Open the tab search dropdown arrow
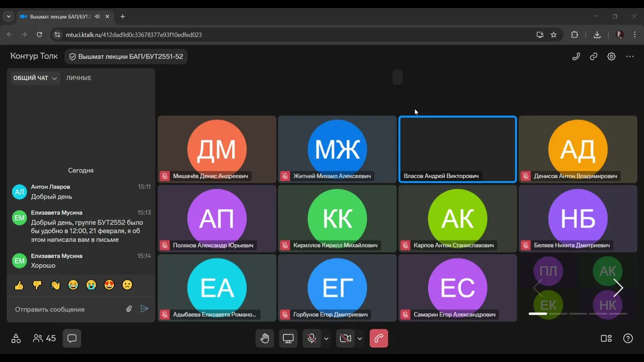This screenshot has width=644, height=362. click(9, 17)
